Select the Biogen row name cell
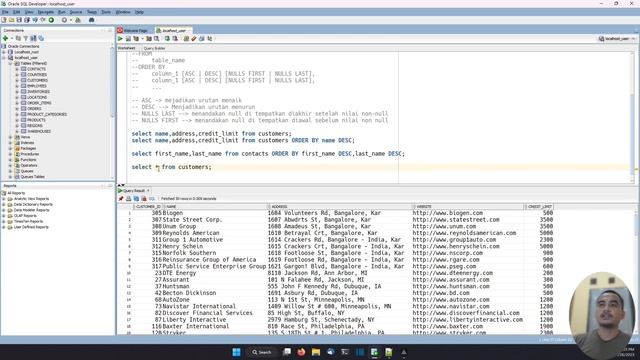This screenshot has height=360, width=640. pos(173,213)
